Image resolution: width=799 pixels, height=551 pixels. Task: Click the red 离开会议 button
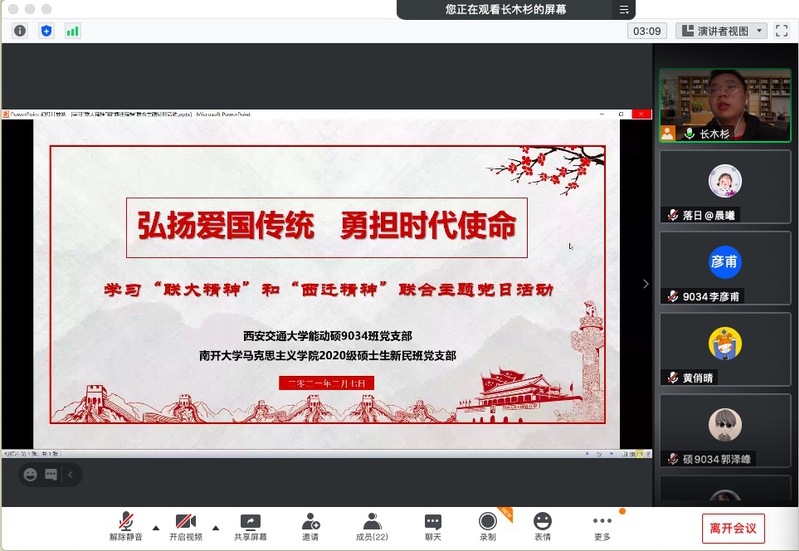click(x=733, y=527)
